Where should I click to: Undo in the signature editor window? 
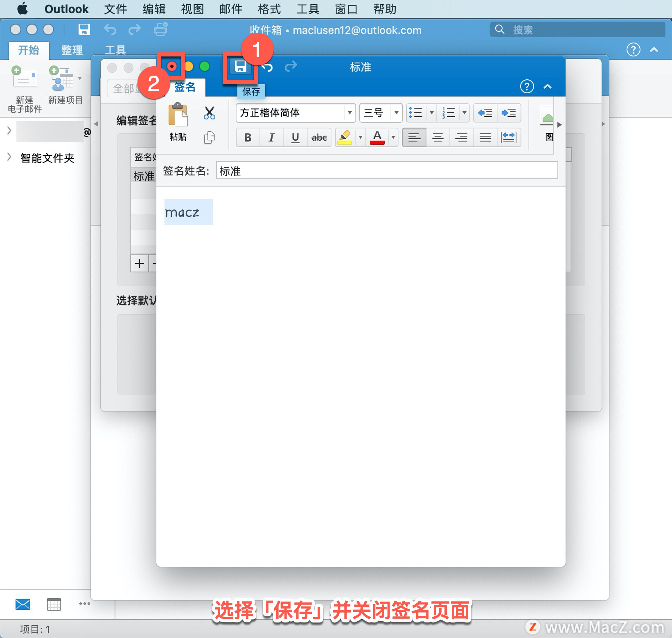click(267, 67)
